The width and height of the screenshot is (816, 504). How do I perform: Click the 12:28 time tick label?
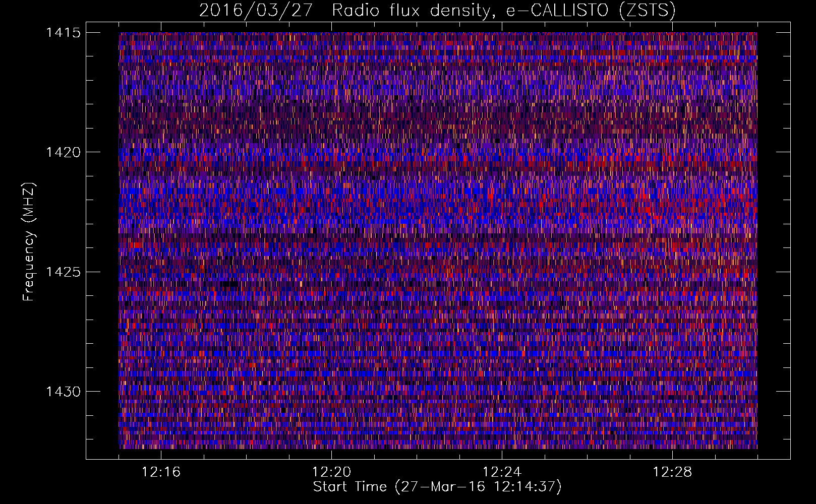point(672,472)
